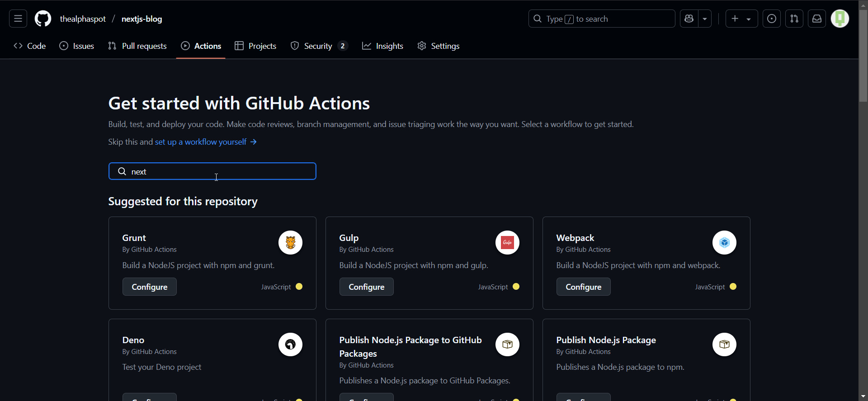The height and width of the screenshot is (401, 868).
Task: Switch to the Issues tab
Action: (x=77, y=46)
